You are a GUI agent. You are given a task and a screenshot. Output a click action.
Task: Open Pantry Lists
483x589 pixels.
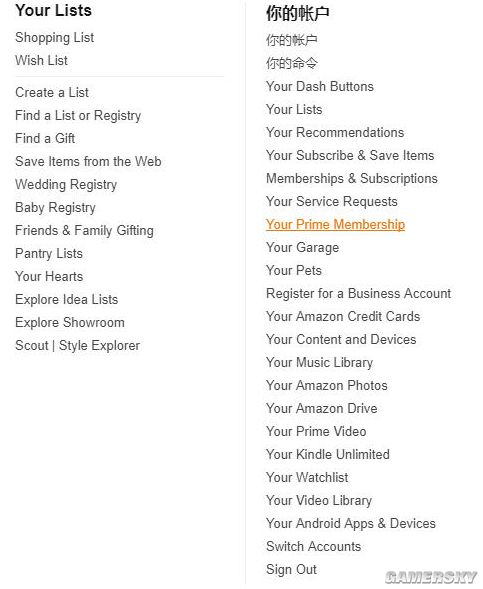49,254
